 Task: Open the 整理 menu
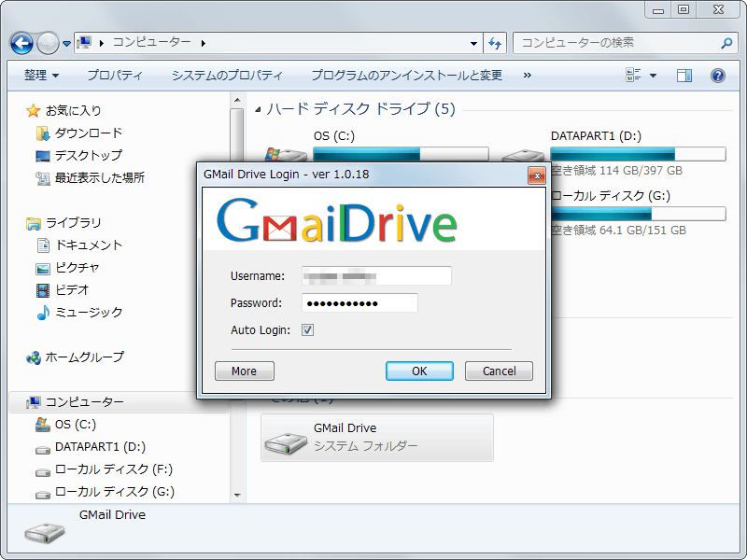pos(41,76)
